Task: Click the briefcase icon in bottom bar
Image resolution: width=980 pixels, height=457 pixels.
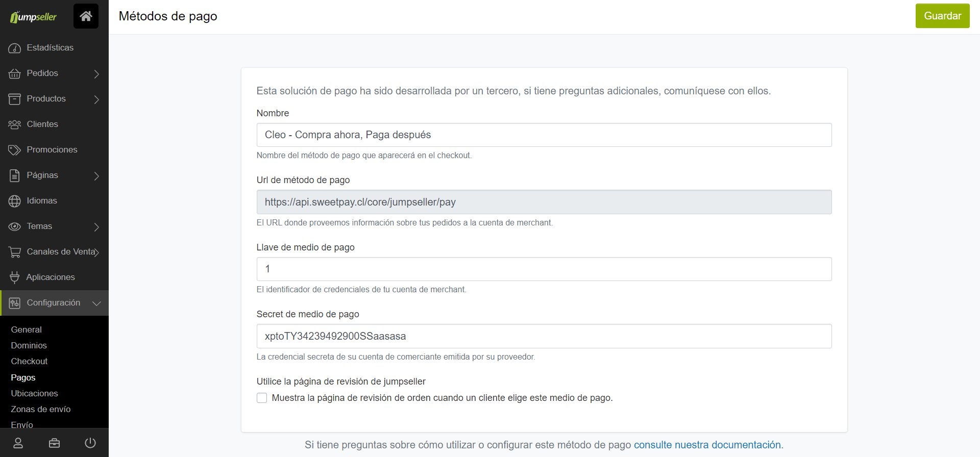Action: [54, 443]
